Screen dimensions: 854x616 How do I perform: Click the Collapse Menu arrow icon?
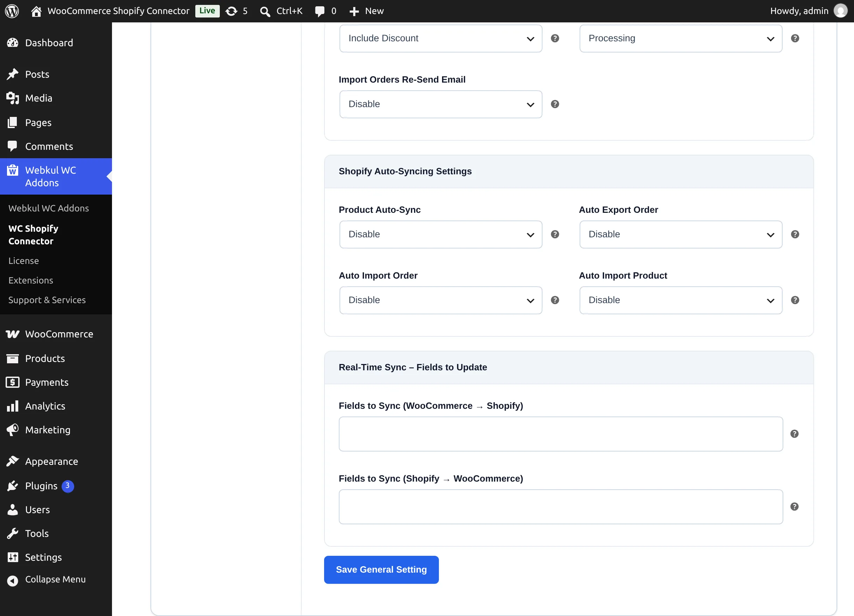point(13,581)
